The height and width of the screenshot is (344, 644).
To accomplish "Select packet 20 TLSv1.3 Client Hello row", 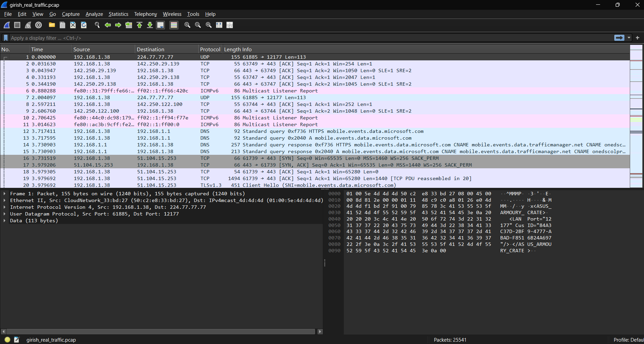I will click(x=315, y=185).
